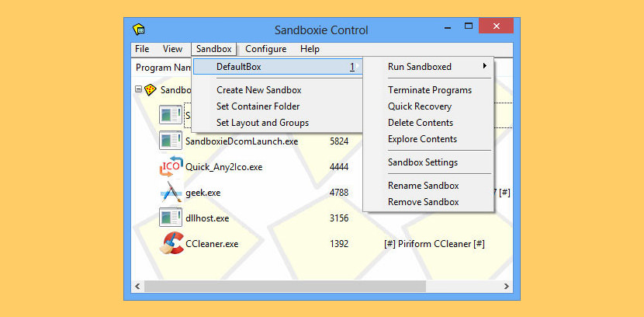Select the CCleaner.exe red logo icon
644x317 pixels.
(x=171, y=243)
